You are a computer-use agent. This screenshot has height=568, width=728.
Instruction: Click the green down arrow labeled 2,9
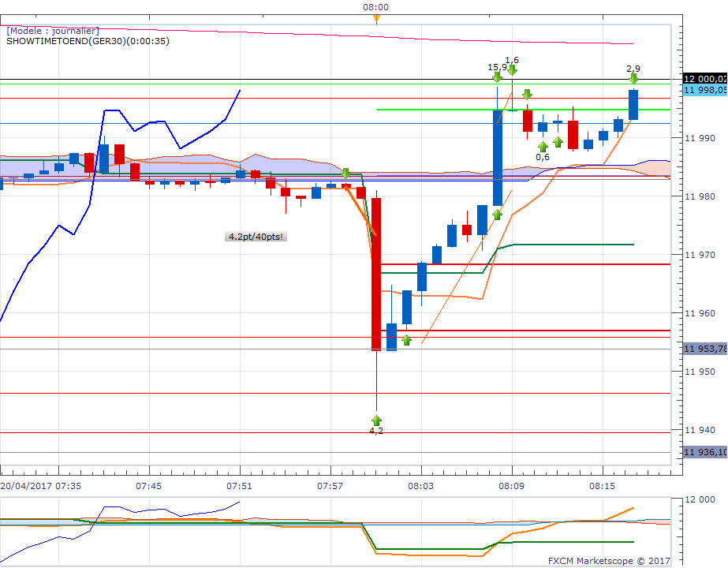pos(633,78)
